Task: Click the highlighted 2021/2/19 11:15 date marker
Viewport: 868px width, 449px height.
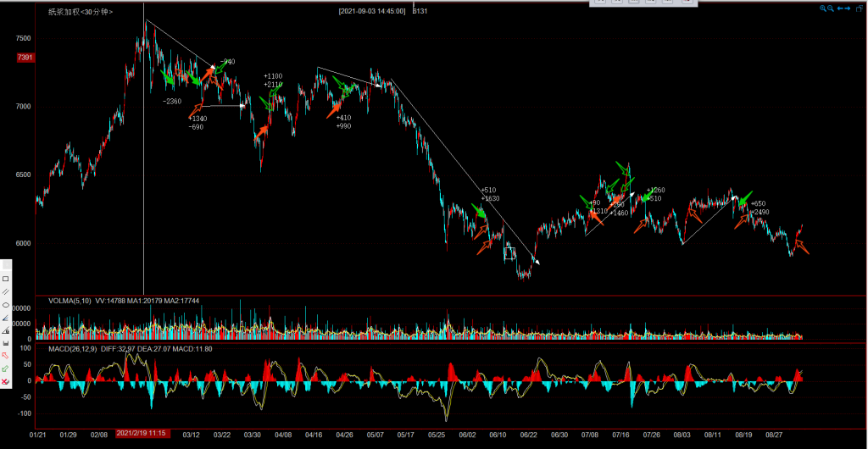Action: pyautogui.click(x=143, y=435)
